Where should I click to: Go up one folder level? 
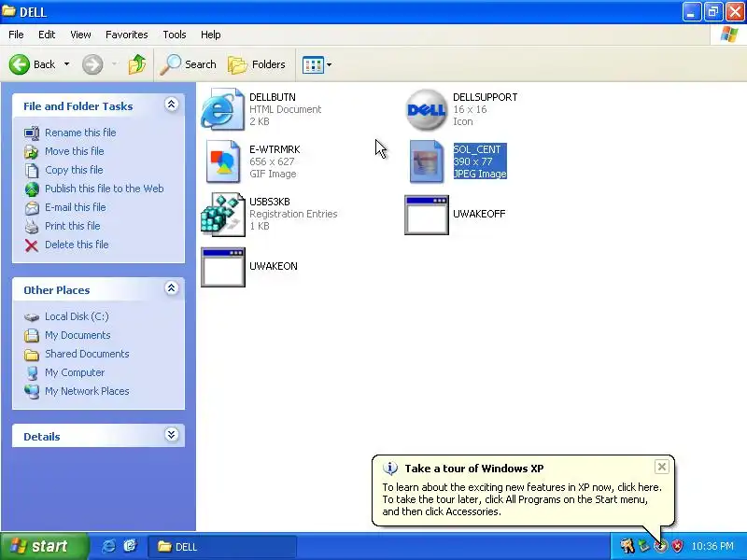pyautogui.click(x=137, y=64)
